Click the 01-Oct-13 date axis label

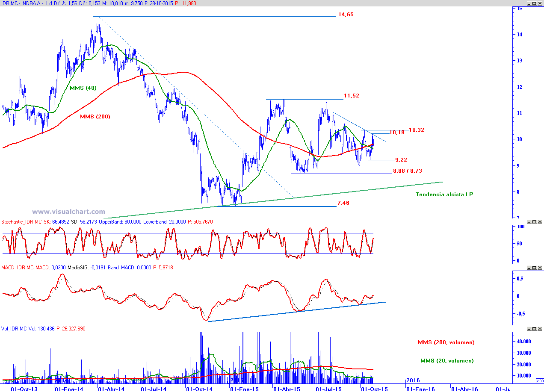24,389
